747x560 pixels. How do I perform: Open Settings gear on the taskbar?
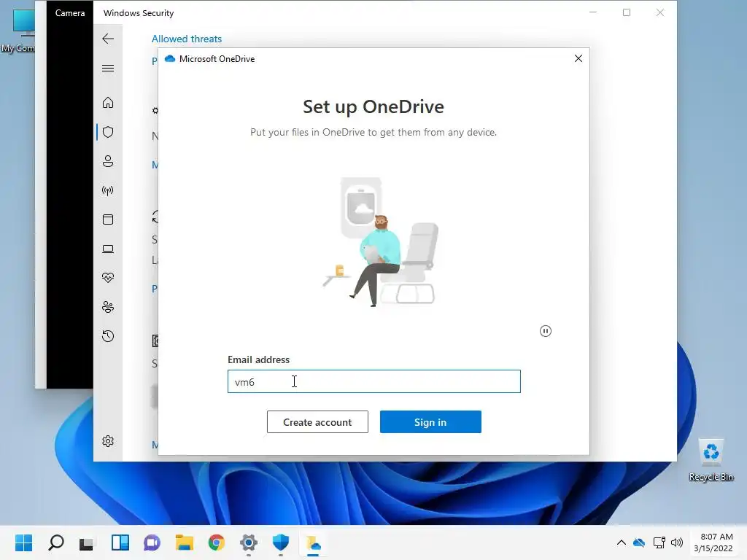(248, 542)
